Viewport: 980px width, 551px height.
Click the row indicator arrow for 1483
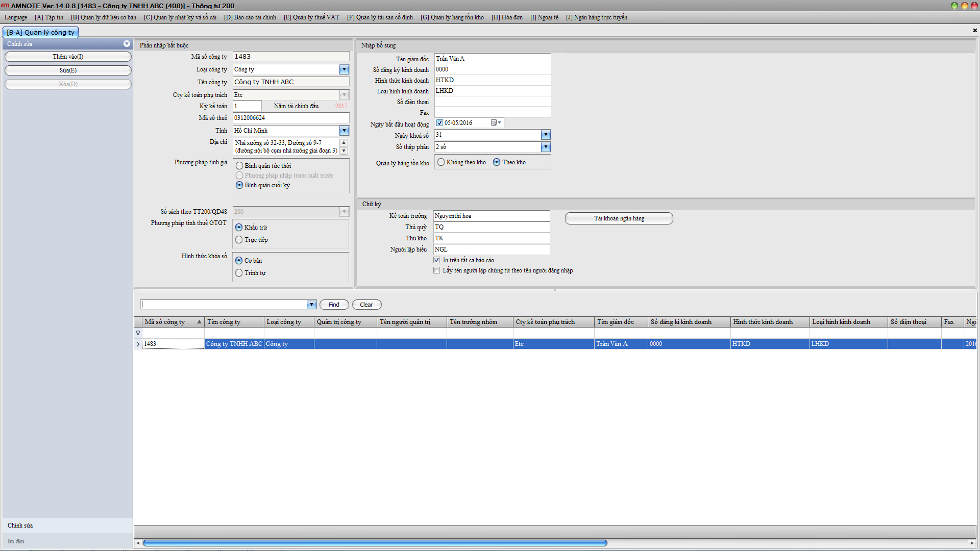pos(138,344)
